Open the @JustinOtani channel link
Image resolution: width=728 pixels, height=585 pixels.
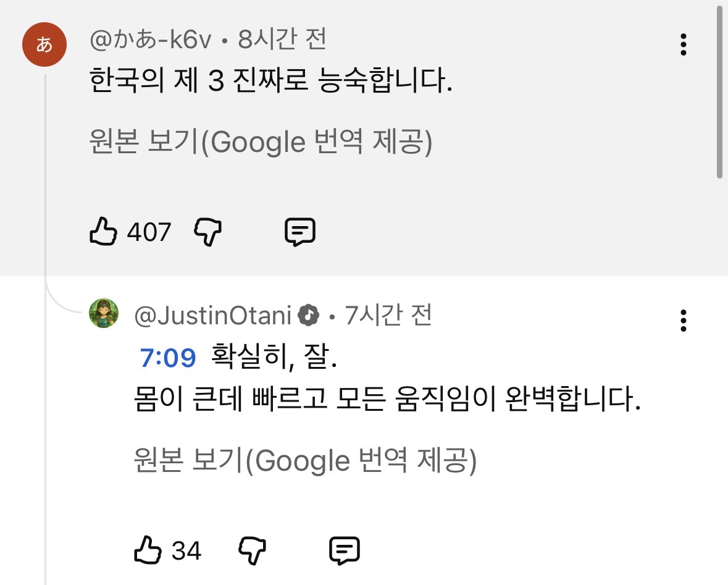[x=213, y=316]
